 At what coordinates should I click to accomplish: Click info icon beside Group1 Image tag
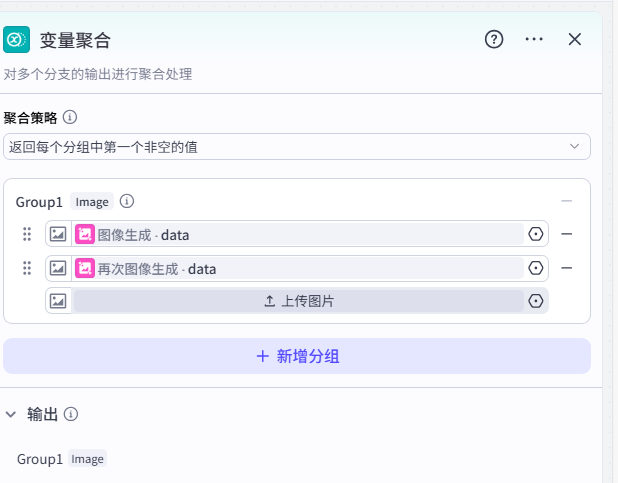[x=127, y=201]
